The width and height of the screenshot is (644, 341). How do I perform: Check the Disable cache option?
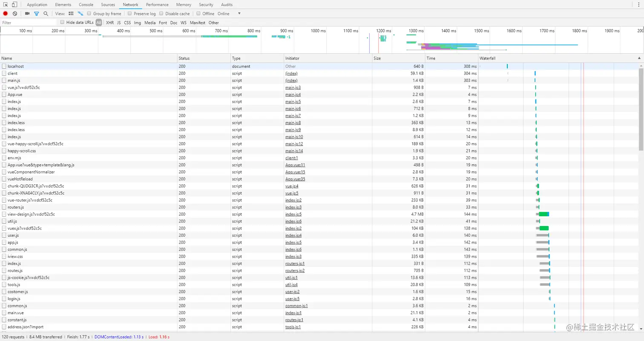point(161,14)
